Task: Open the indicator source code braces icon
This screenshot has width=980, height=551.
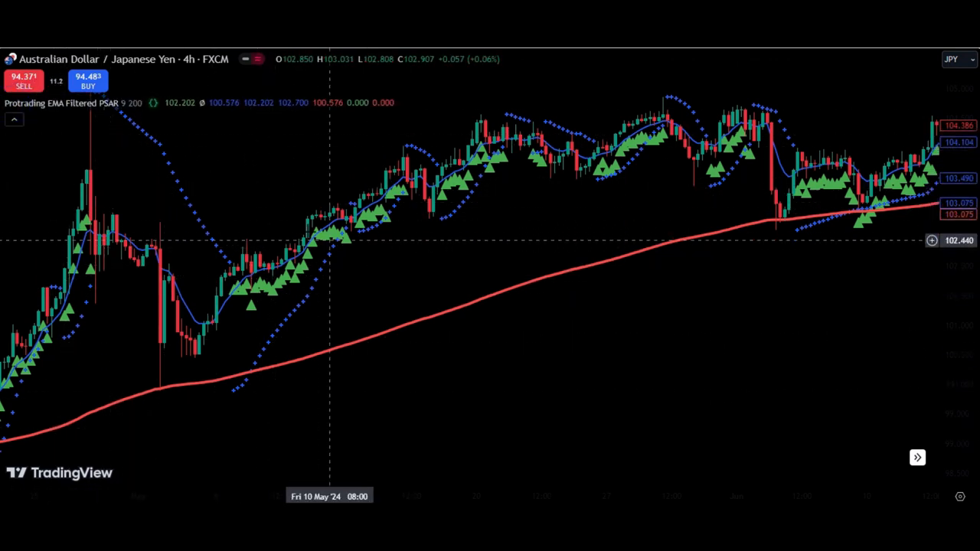Action: [x=153, y=103]
